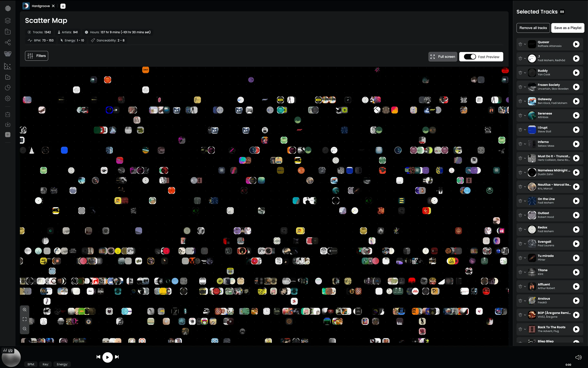Select the Hardgroove tab
The height and width of the screenshot is (368, 588).
tap(40, 6)
